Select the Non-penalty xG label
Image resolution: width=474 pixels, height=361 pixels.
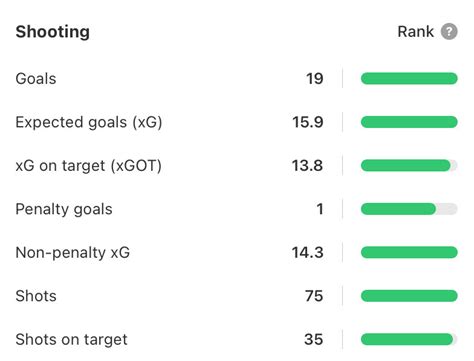coord(73,253)
